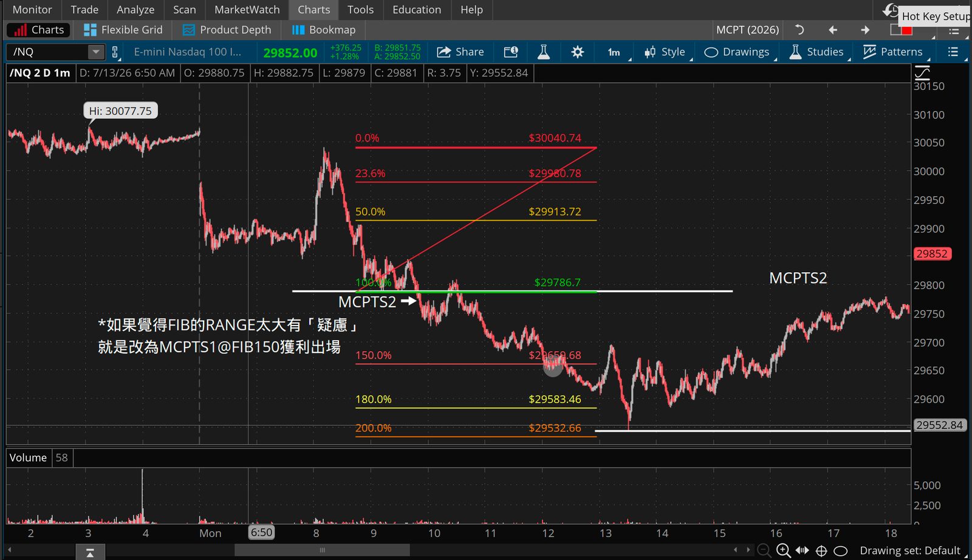Viewport: 972px width, 560px height.
Task: Toggle the axis scale icon above price axis
Action: (922, 73)
